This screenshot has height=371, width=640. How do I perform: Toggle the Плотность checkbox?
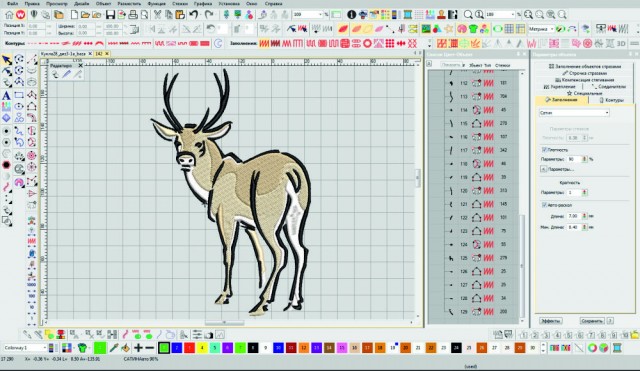pos(544,150)
